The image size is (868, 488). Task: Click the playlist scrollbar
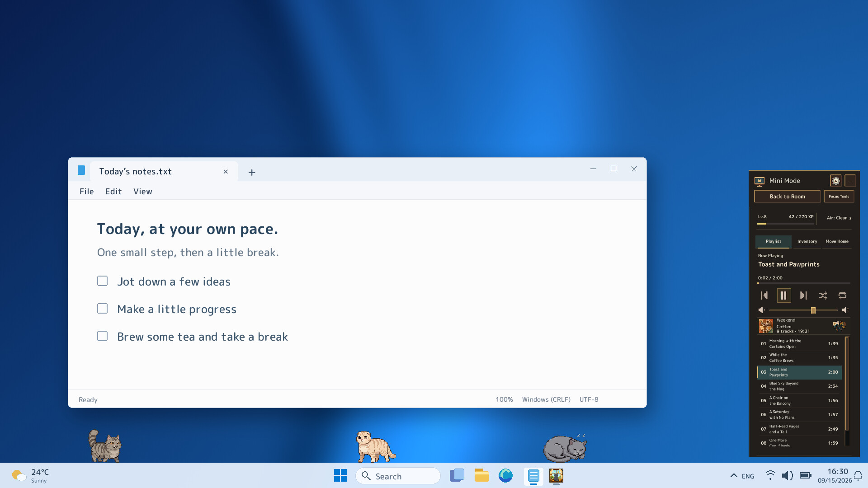[847, 384]
